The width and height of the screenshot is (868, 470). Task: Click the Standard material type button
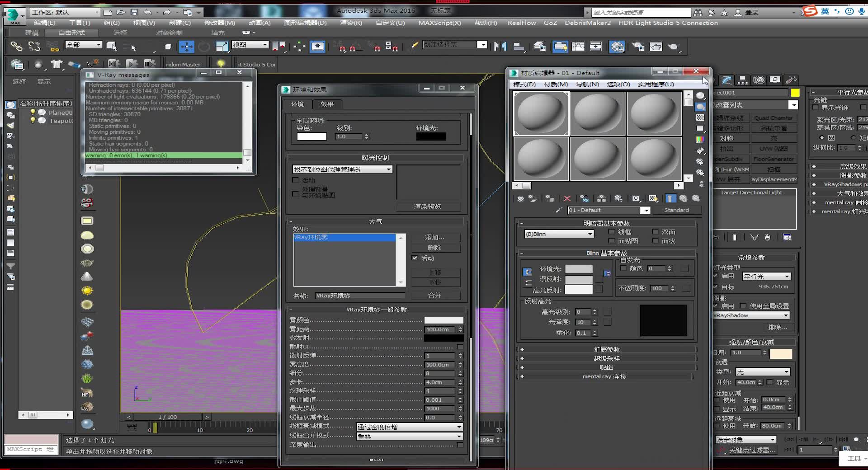[676, 210]
